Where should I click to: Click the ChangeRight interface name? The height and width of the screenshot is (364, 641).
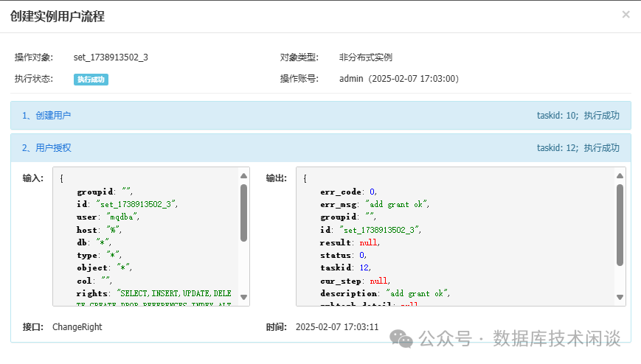tap(77, 326)
